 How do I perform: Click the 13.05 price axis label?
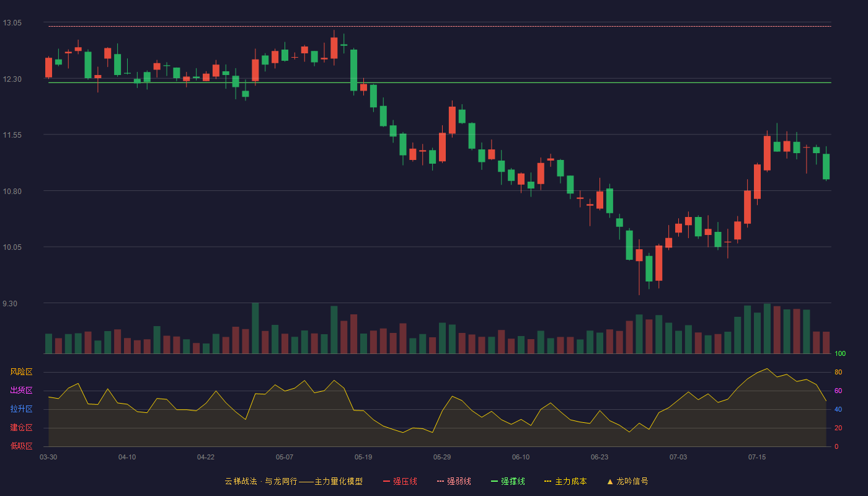12,23
